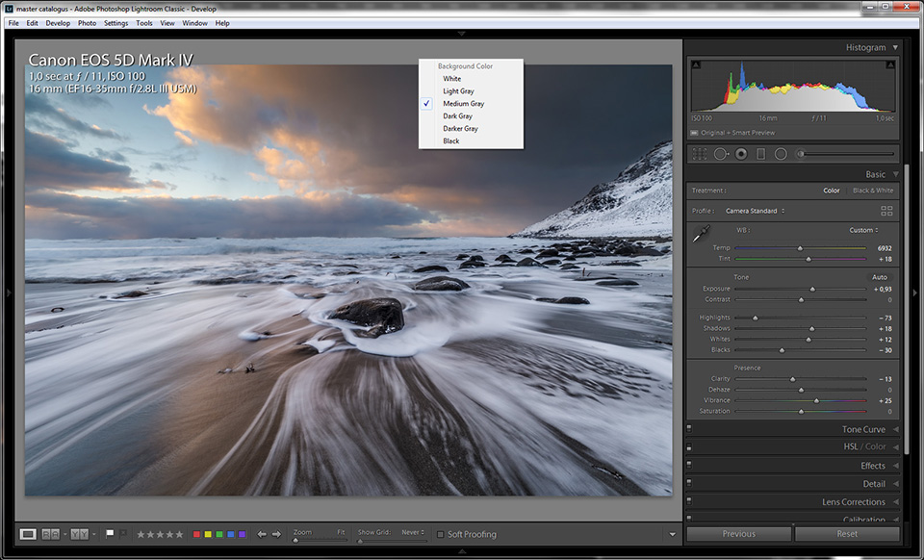Select the Spot Removal tool
Image resolution: width=924 pixels, height=560 pixels.
pos(721,154)
